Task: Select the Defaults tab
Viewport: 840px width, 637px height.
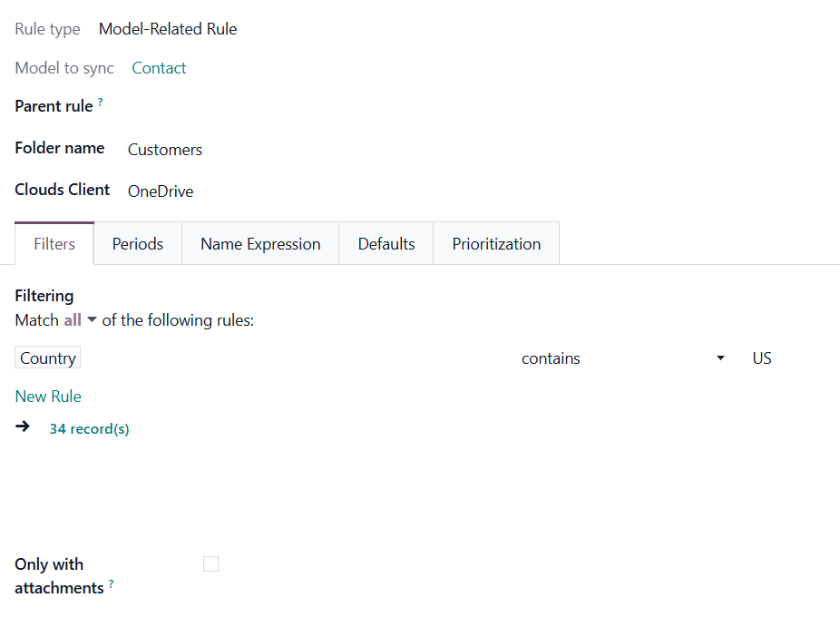Action: (386, 244)
